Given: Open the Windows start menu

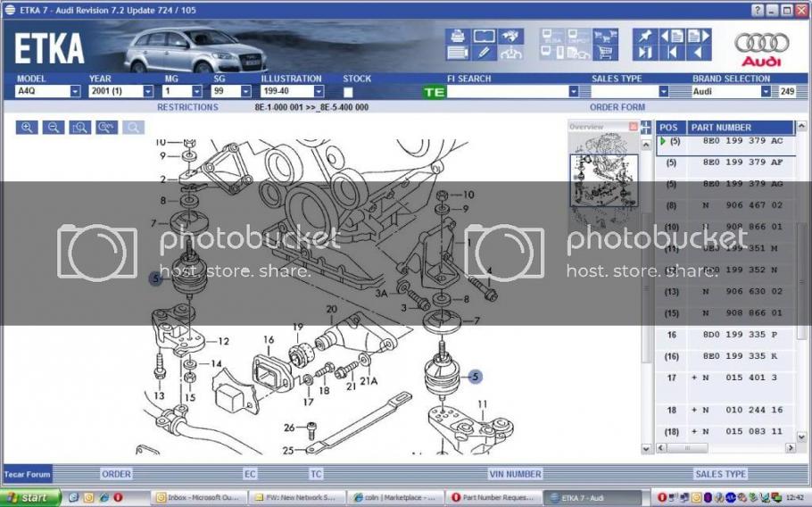Looking at the screenshot, I should pos(30,497).
